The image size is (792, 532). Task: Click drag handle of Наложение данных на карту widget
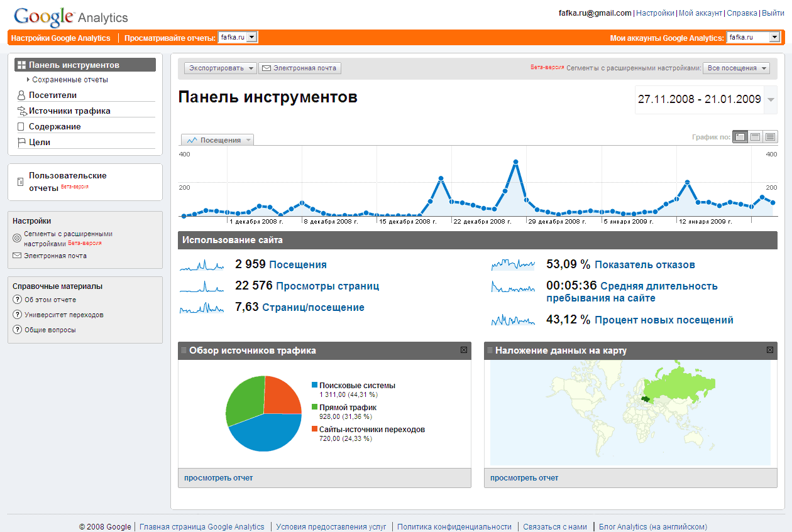490,350
